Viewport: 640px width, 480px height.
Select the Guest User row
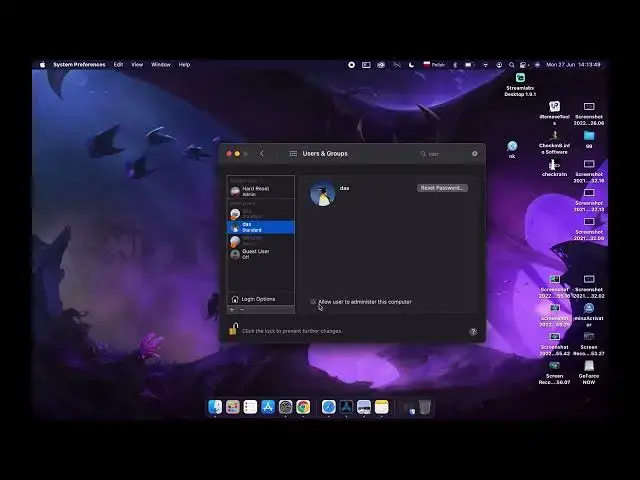pyautogui.click(x=260, y=254)
